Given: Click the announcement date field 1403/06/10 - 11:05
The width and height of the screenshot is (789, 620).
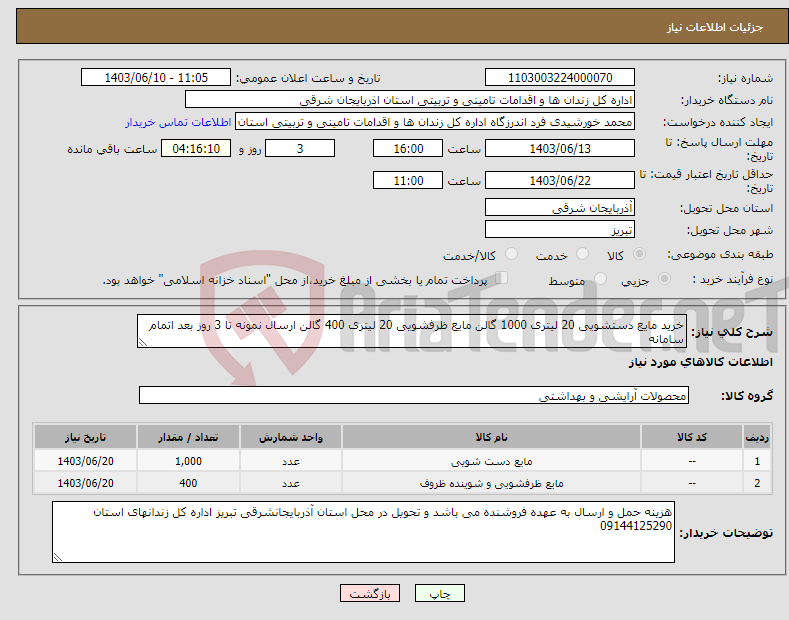Looking at the screenshot, I should coord(156,78).
